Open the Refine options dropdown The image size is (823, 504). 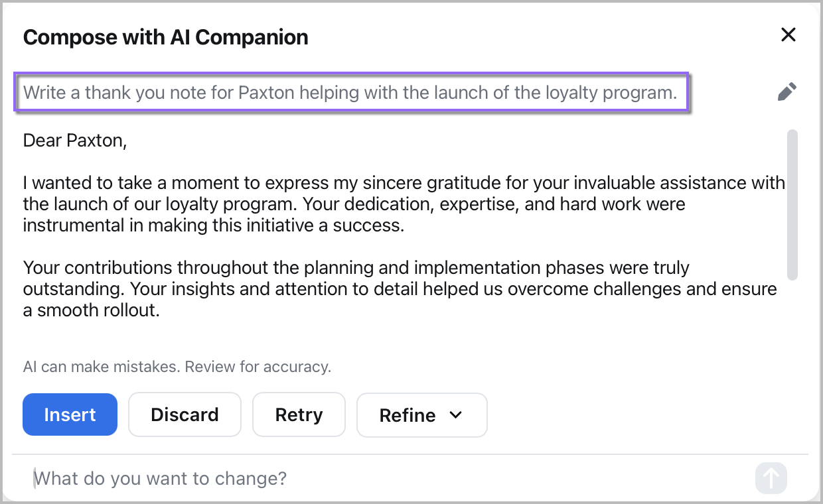tap(421, 415)
